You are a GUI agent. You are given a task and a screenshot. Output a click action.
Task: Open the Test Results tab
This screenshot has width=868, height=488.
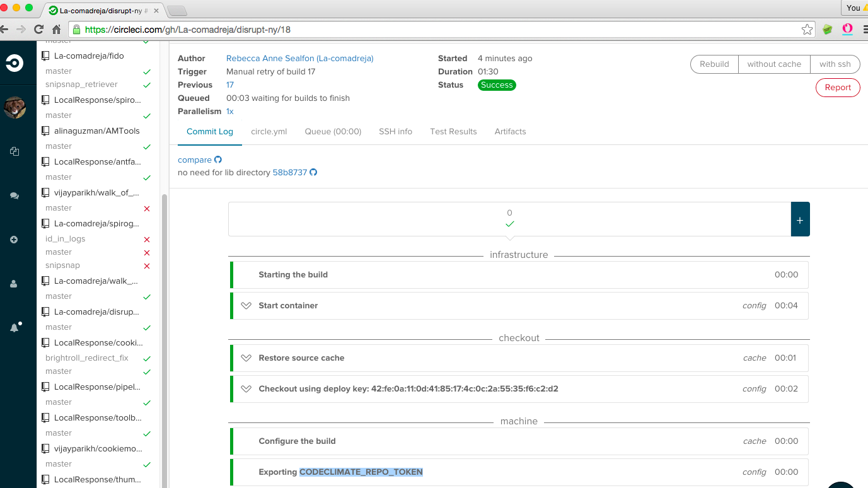pos(453,132)
